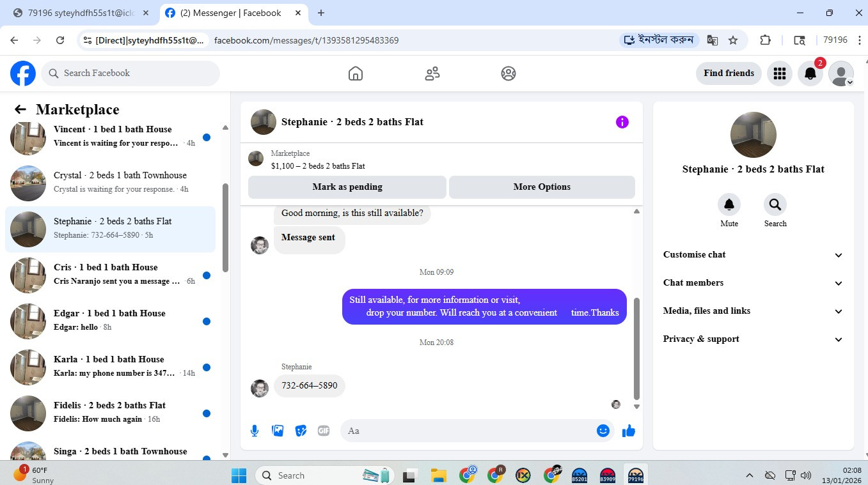The width and height of the screenshot is (868, 485).
Task: Send a thumbs up like
Action: (629, 431)
